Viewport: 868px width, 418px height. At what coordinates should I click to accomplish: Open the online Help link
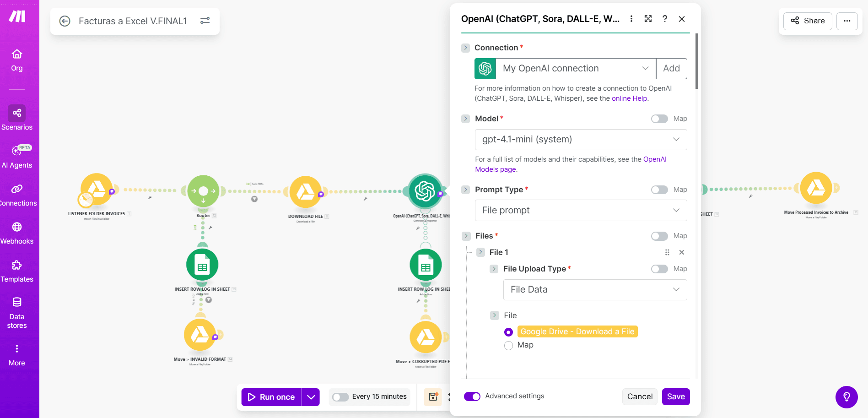click(629, 98)
